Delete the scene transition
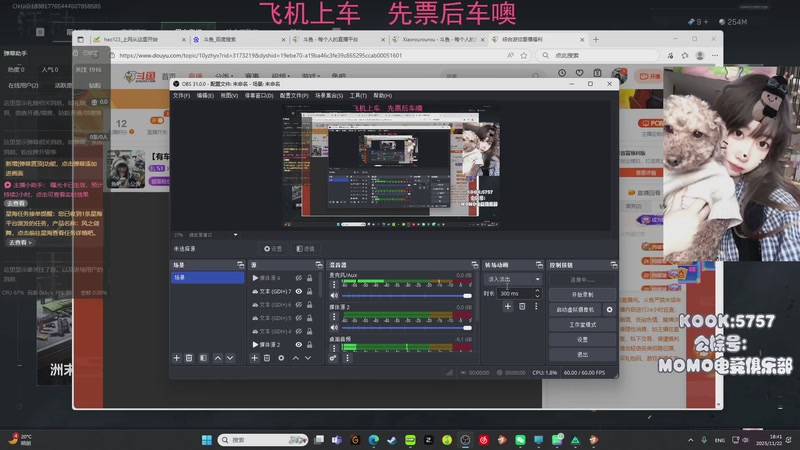This screenshot has width=800, height=450. click(522, 306)
